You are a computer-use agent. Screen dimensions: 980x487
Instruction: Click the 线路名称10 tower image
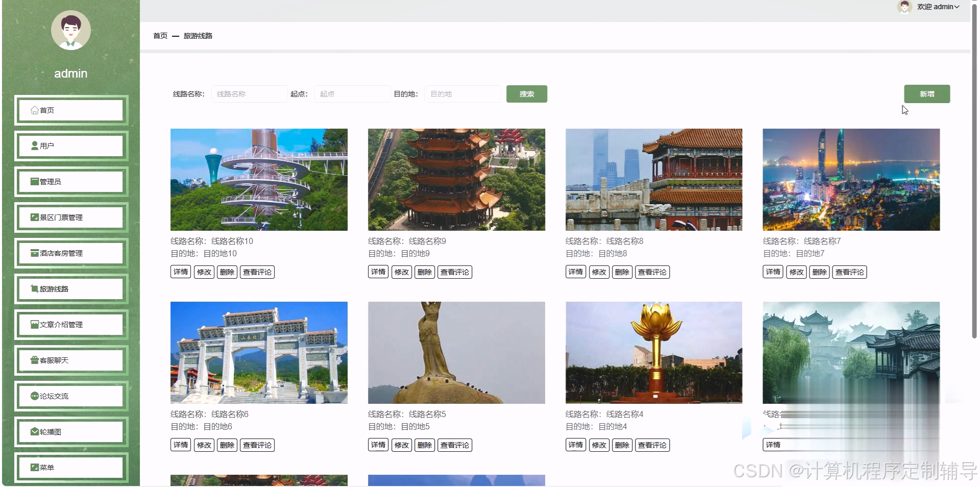[259, 180]
